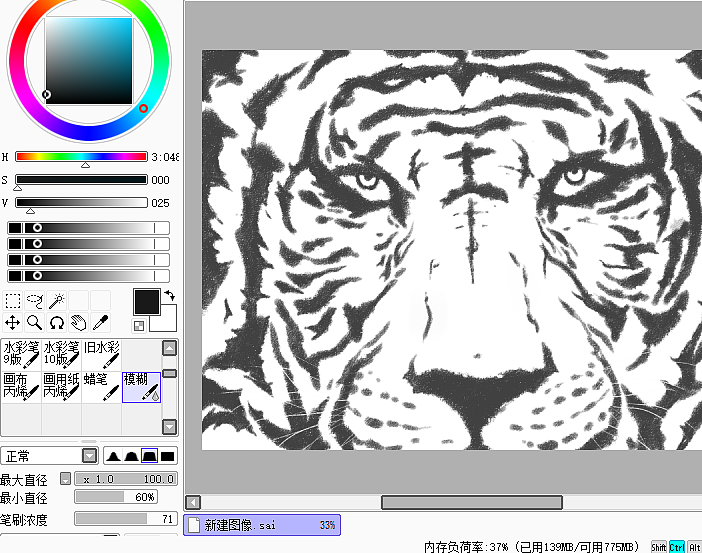Select the hand pan tool
This screenshot has width=702, height=553.
[79, 322]
